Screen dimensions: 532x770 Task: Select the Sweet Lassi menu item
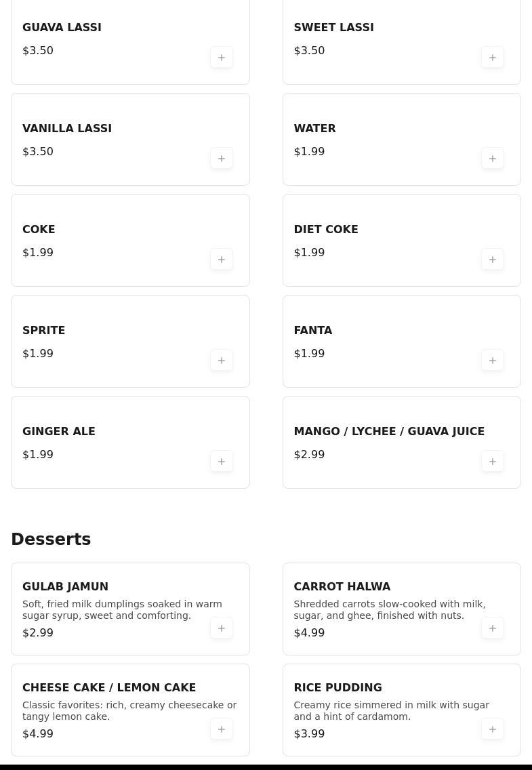[401, 39]
